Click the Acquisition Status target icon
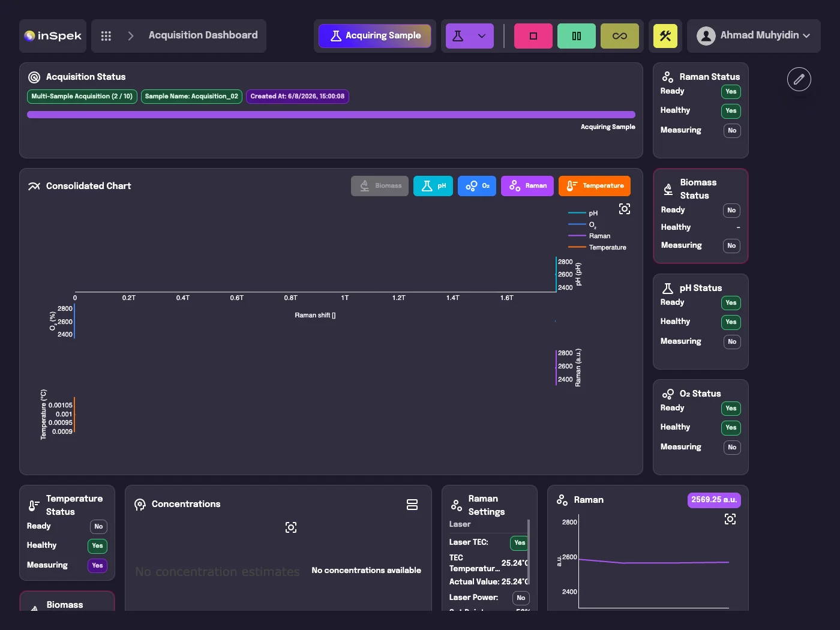This screenshot has width=840, height=630. click(x=34, y=77)
